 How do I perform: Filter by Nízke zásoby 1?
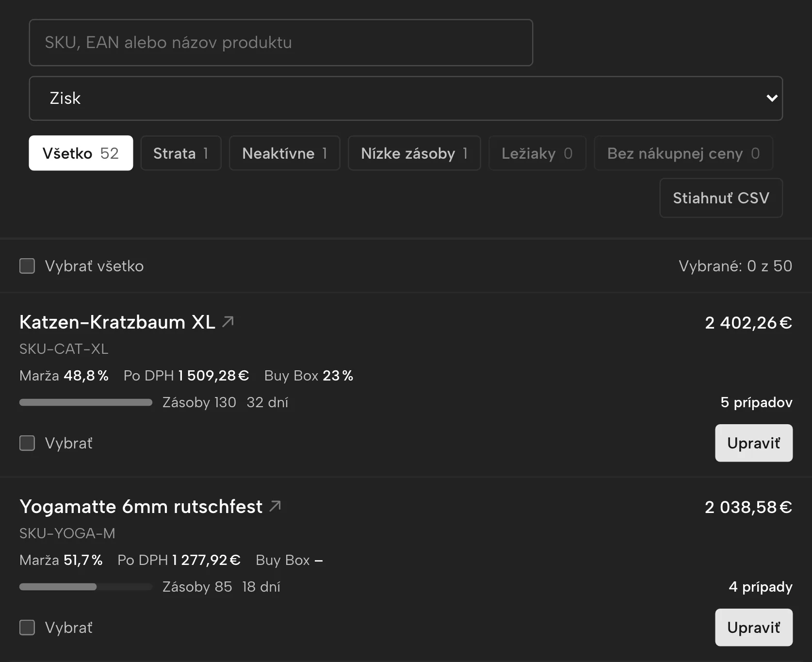point(414,153)
